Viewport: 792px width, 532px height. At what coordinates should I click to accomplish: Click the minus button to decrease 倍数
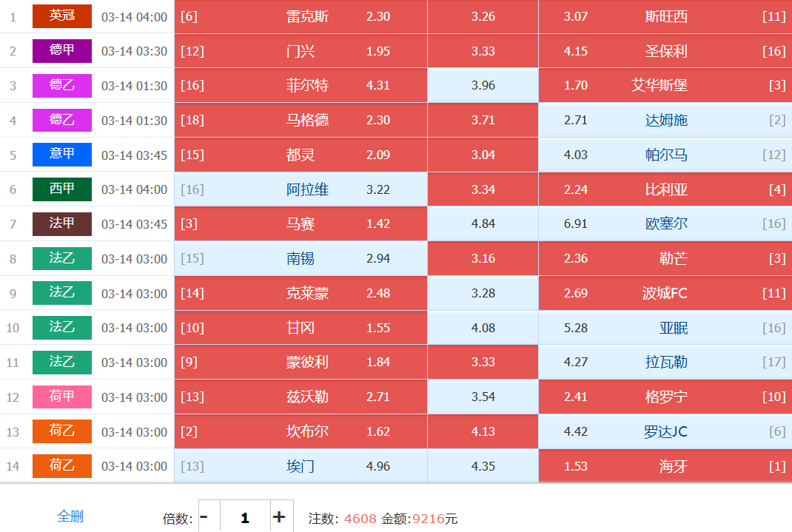click(204, 517)
